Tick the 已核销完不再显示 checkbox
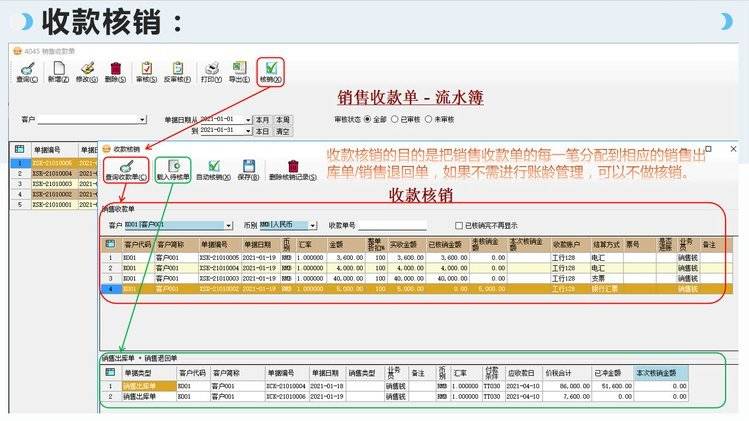This screenshot has width=749, height=421. tap(459, 225)
